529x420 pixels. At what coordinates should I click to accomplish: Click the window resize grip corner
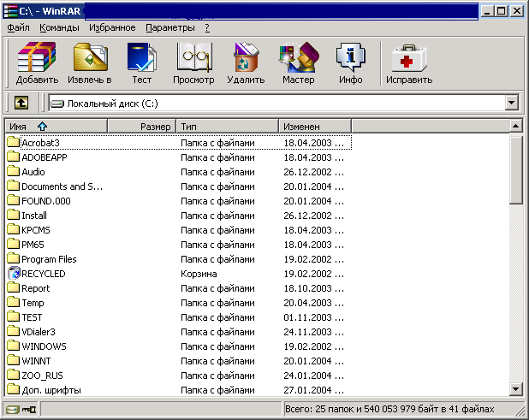coord(520,411)
